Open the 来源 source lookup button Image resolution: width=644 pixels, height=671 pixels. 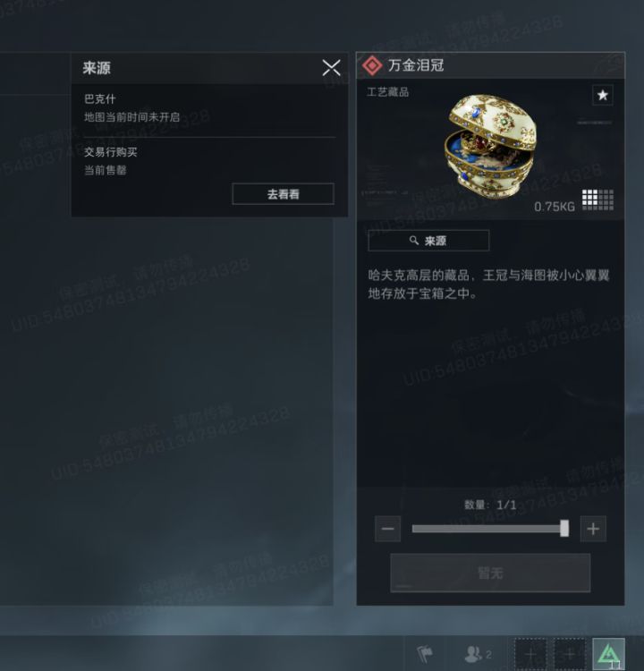point(428,241)
